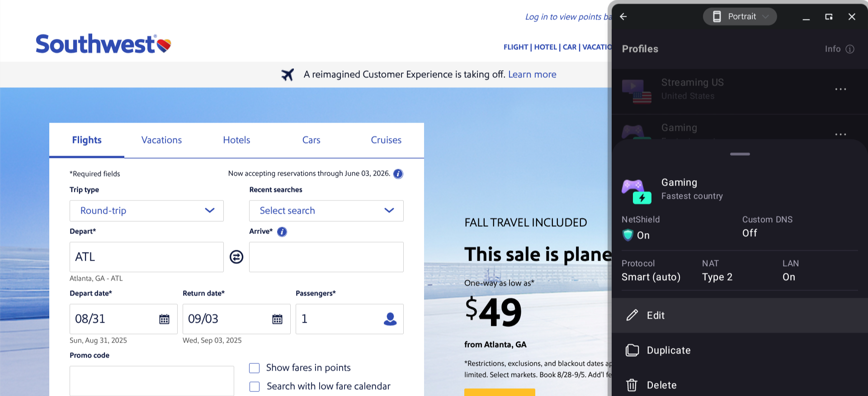Click the Arrive info icon

[282, 232]
